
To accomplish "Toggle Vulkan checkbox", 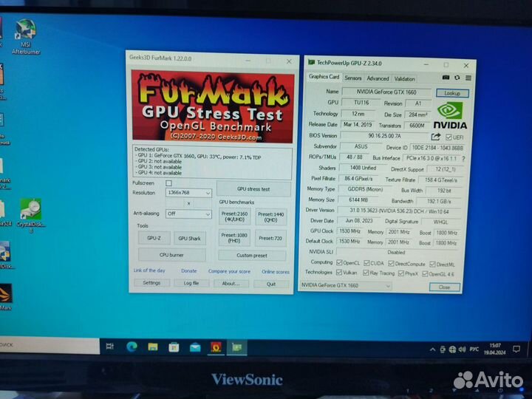I will (338, 272).
